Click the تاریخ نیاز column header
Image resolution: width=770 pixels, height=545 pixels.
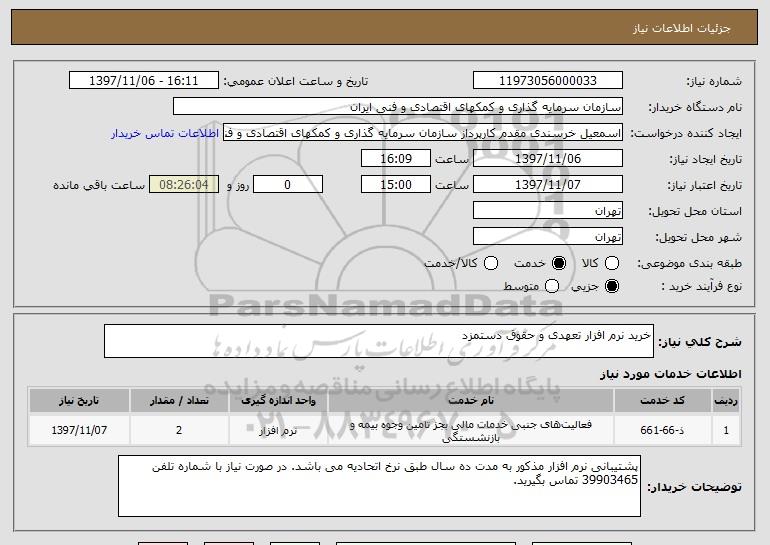click(79, 401)
